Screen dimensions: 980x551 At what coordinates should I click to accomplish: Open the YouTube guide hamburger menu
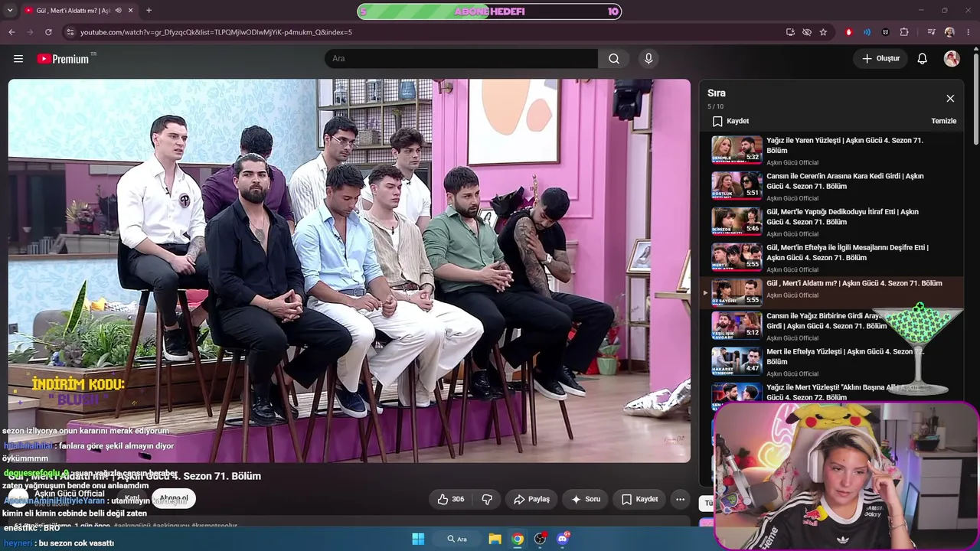coord(18,59)
